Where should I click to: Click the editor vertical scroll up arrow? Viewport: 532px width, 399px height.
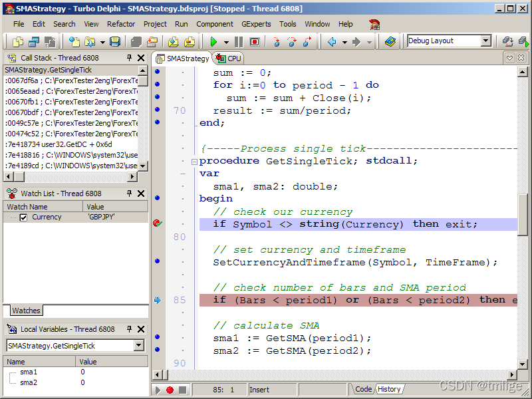coord(522,72)
